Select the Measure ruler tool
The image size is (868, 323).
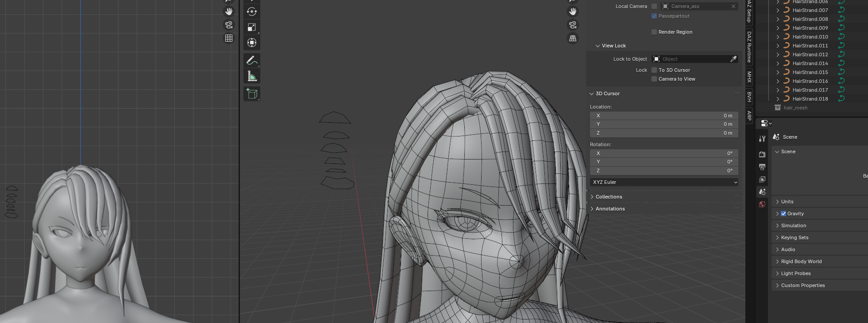coord(252,76)
